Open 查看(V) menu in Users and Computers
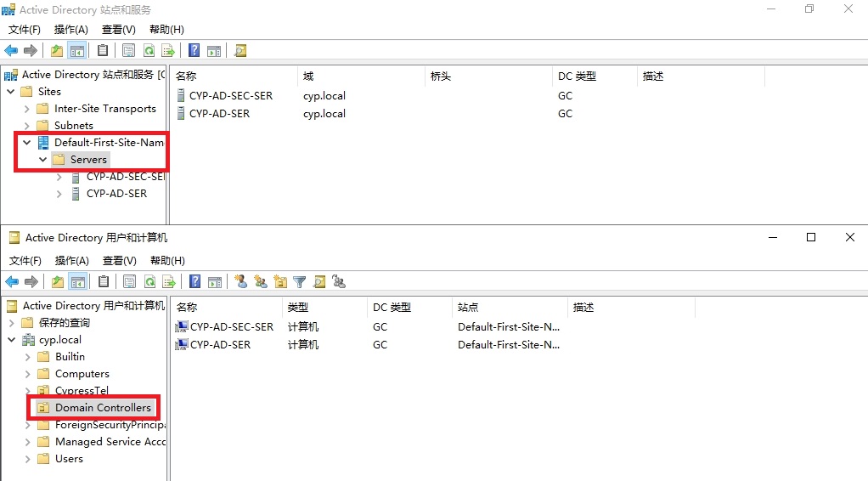The width and height of the screenshot is (868, 481). pos(120,260)
